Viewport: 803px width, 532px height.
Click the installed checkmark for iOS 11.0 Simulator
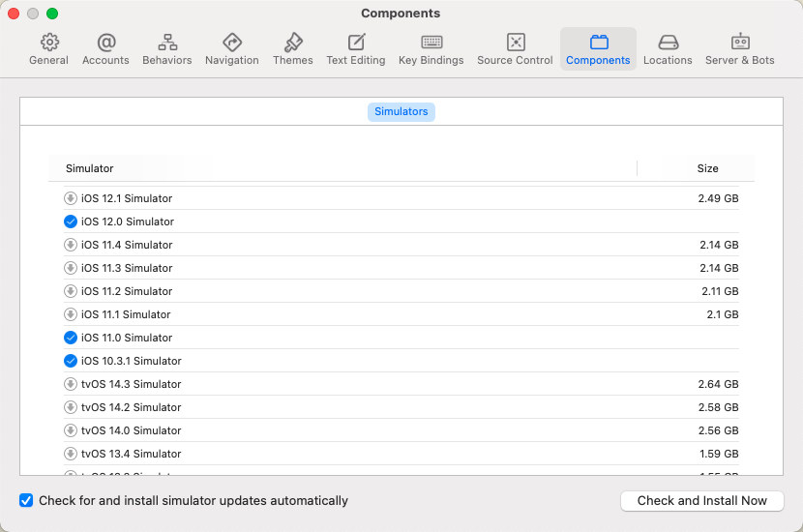coord(71,338)
